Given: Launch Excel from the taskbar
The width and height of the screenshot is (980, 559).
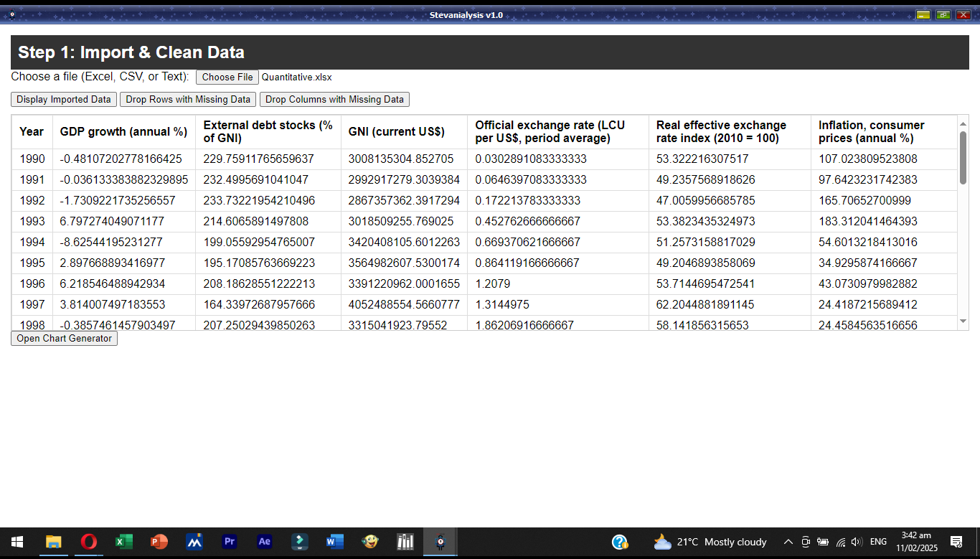Looking at the screenshot, I should (x=124, y=542).
